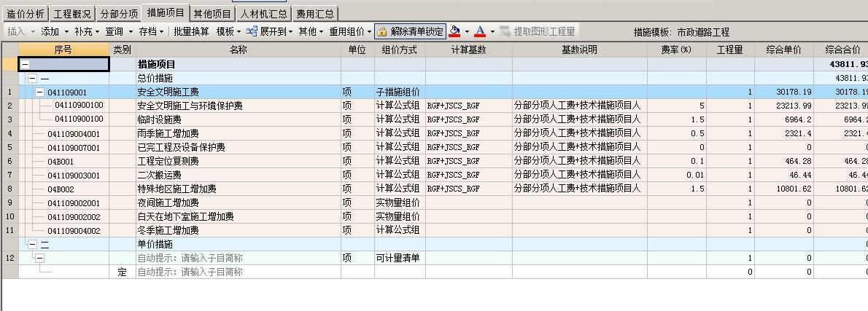The height and width of the screenshot is (311, 868).
Task: Open the font color dropdown arrow
Action: tap(492, 31)
